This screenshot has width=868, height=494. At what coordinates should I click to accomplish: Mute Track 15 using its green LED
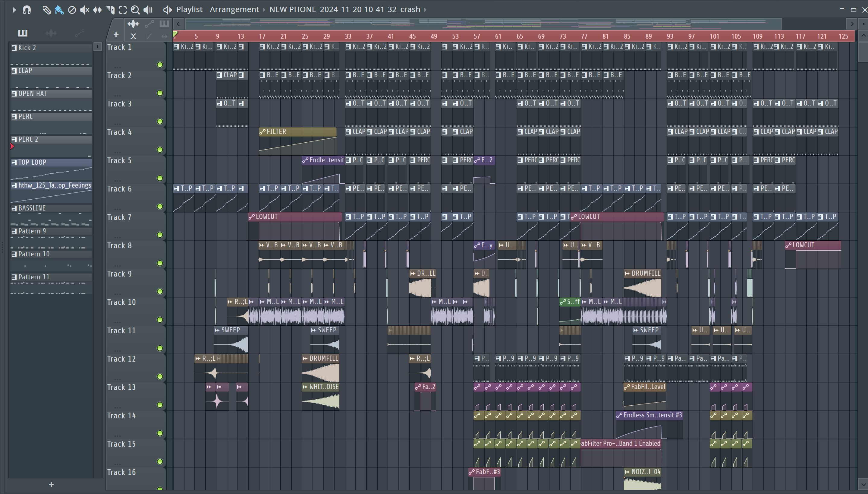(x=160, y=461)
